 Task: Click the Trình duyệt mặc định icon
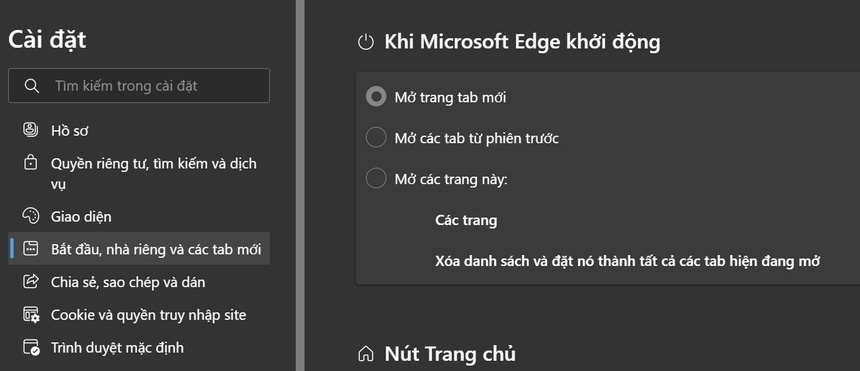click(x=31, y=348)
